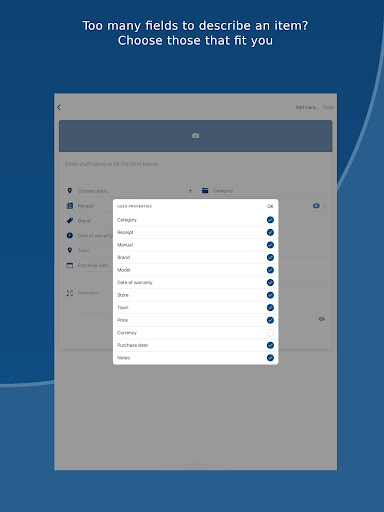Uncheck the Purchase date property in dialog
Image resolution: width=384 pixels, height=512 pixels.
click(270, 345)
